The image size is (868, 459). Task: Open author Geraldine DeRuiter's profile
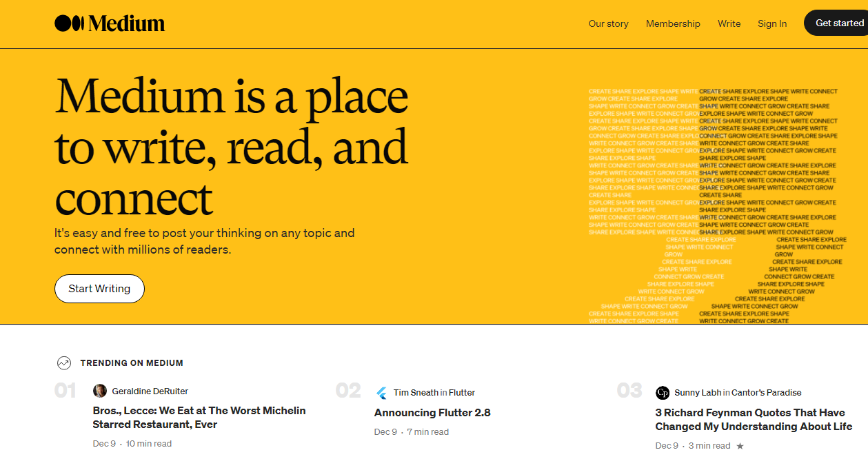[150, 391]
